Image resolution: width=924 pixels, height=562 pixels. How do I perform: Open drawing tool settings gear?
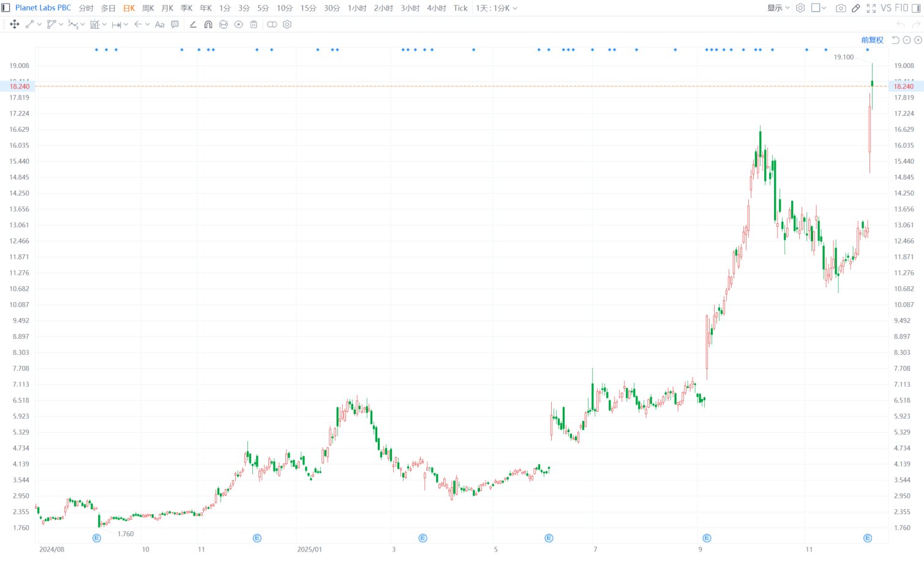[287, 25]
